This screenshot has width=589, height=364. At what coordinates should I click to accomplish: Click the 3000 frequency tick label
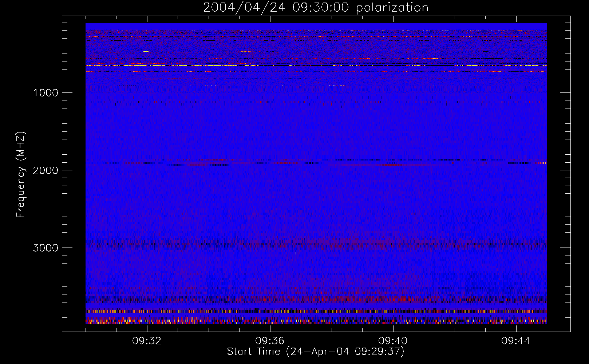[x=46, y=248]
